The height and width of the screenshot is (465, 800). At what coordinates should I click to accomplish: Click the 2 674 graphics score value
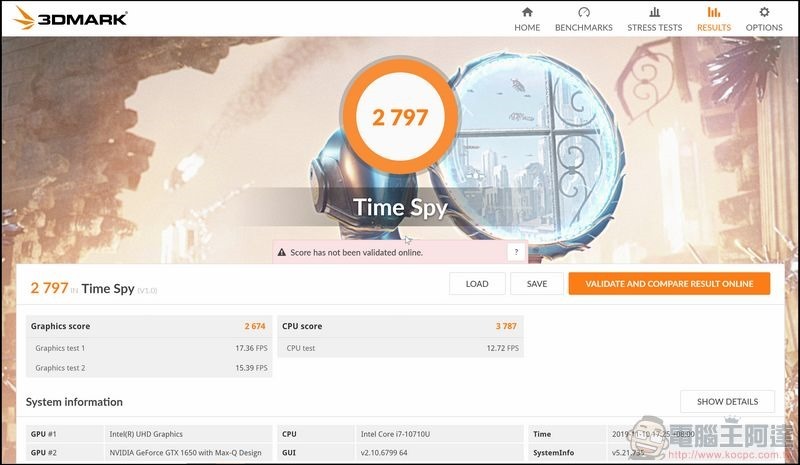tap(255, 326)
